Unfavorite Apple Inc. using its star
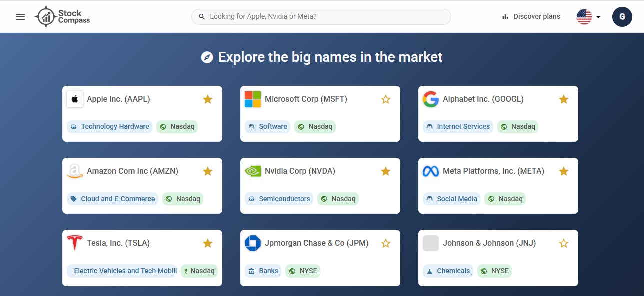644x296 pixels. [208, 99]
